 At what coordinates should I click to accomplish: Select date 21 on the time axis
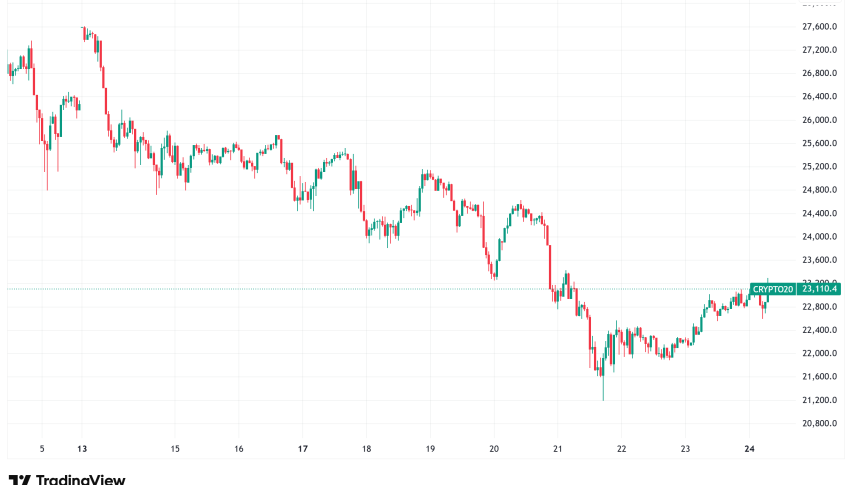[x=559, y=449]
